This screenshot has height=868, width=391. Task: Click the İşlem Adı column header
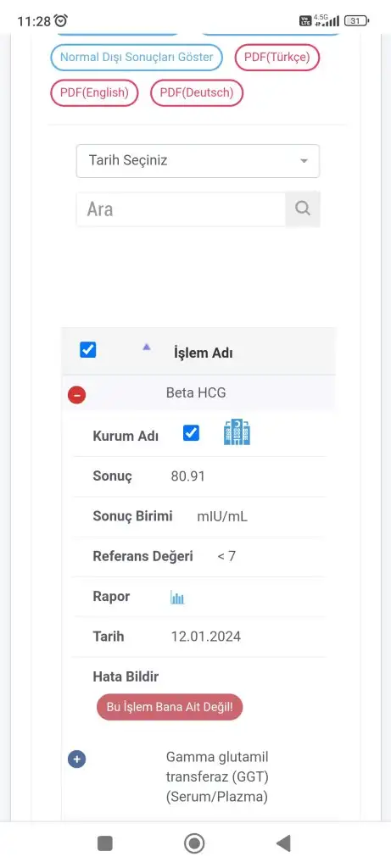[204, 353]
